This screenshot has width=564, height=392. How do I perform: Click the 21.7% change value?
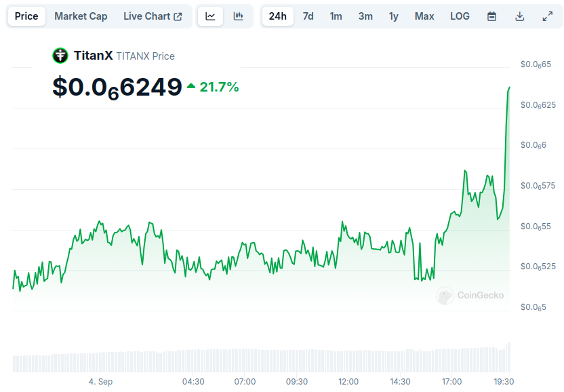[x=219, y=87]
